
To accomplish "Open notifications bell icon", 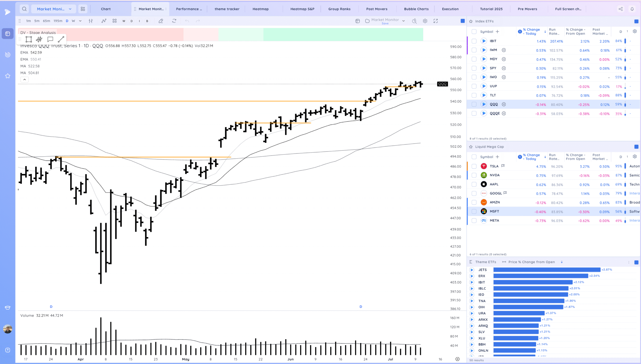I will pos(632,9).
